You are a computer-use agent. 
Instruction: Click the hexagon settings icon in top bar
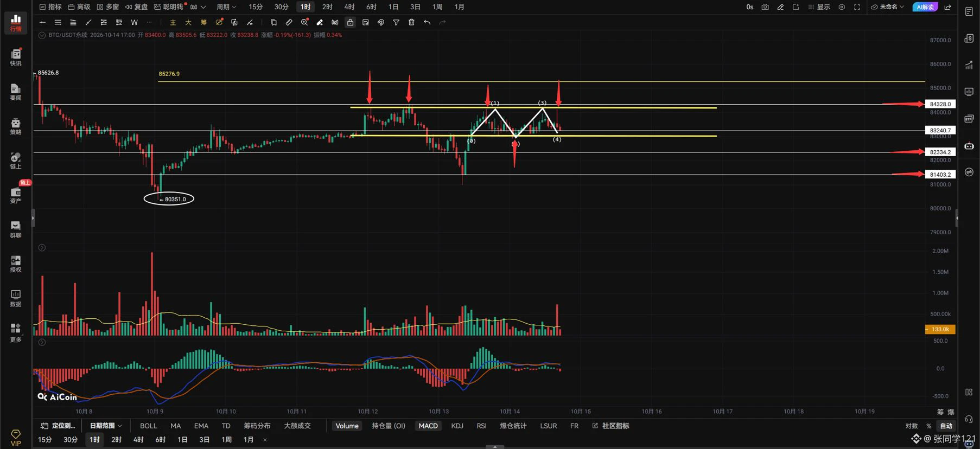842,7
